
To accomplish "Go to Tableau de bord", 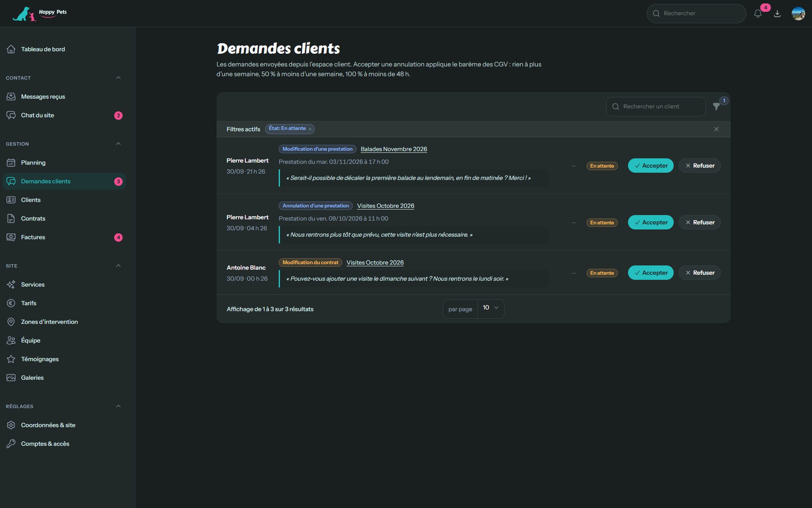I will coord(64,49).
